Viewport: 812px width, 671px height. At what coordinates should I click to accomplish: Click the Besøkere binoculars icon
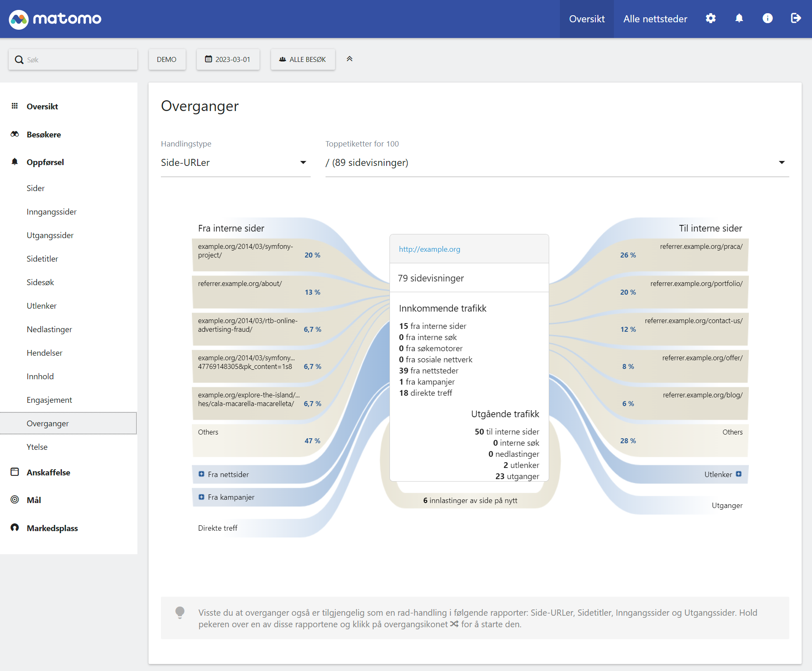tap(15, 134)
